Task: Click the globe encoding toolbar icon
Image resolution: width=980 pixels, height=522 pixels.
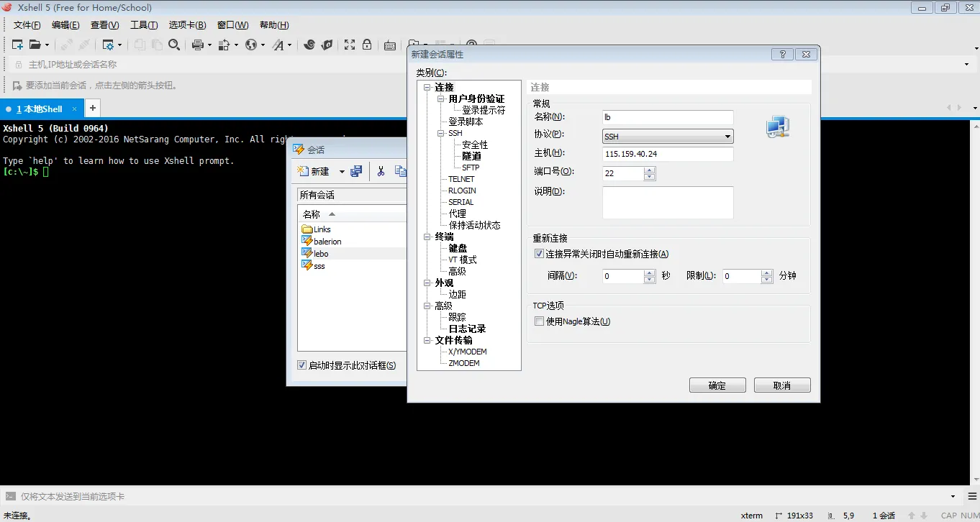Action: click(251, 45)
